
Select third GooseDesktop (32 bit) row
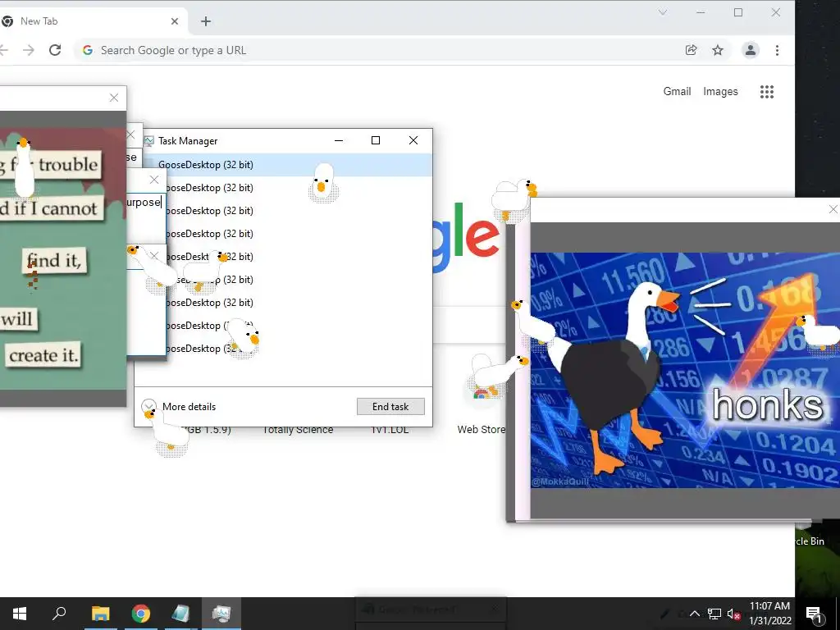point(299,211)
